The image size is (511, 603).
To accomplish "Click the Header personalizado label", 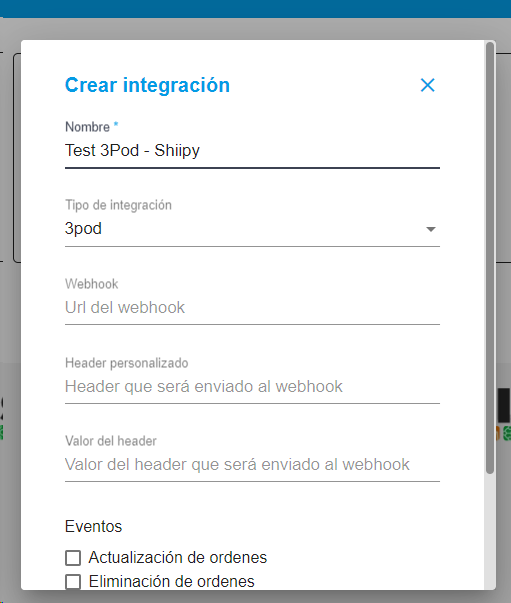I will coord(127,363).
